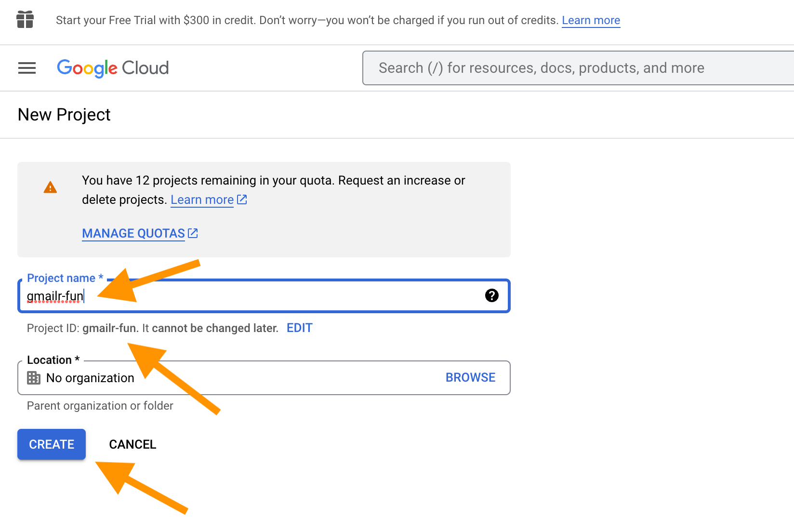Click the external link icon next to MANAGE QUOTAS
This screenshot has height=532, width=794.
(192, 233)
